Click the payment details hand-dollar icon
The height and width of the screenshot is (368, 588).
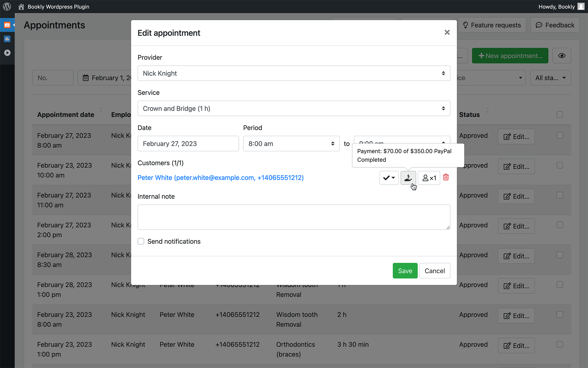[408, 178]
